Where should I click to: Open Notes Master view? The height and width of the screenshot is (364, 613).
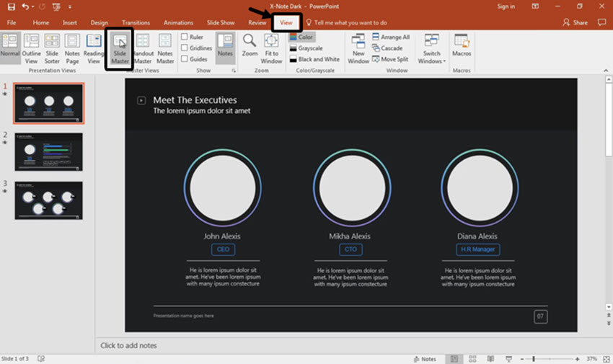[x=165, y=49]
